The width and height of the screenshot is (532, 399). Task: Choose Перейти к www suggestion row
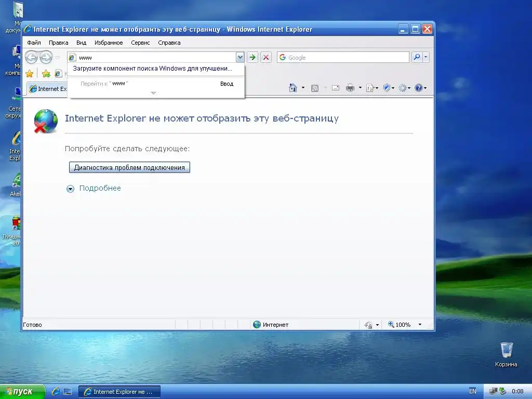156,84
